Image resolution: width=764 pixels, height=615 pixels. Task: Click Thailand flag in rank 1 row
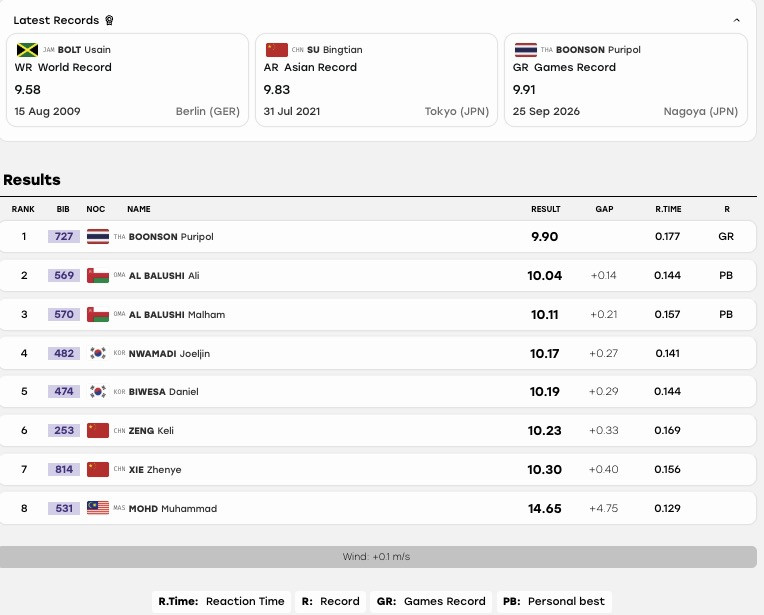pos(98,236)
